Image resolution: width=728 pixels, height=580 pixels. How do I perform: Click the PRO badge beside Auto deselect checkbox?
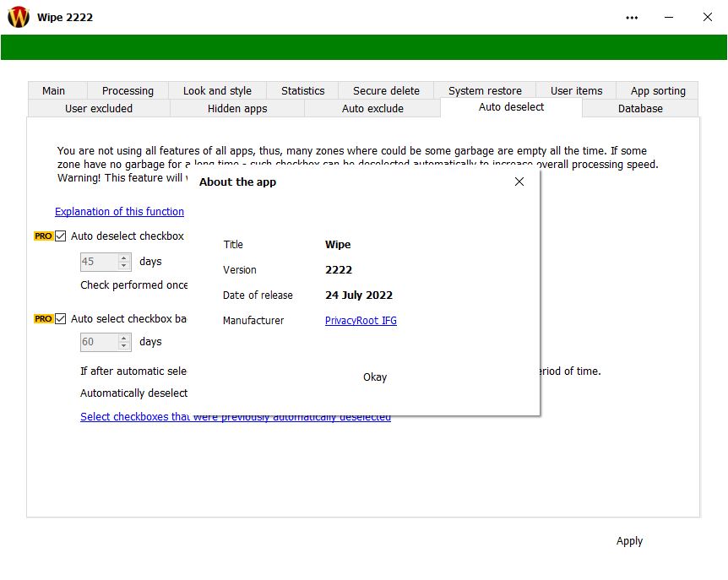click(43, 236)
